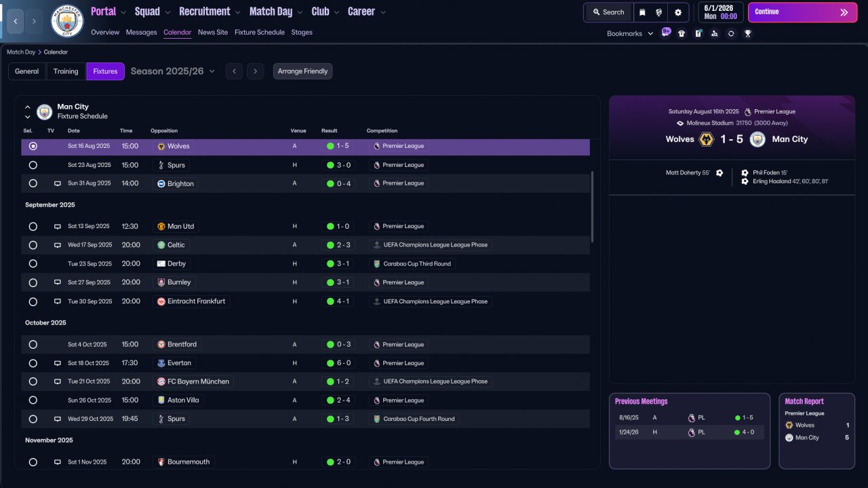Select the Eintracht Frankfurt fixture radio button

tap(33, 301)
